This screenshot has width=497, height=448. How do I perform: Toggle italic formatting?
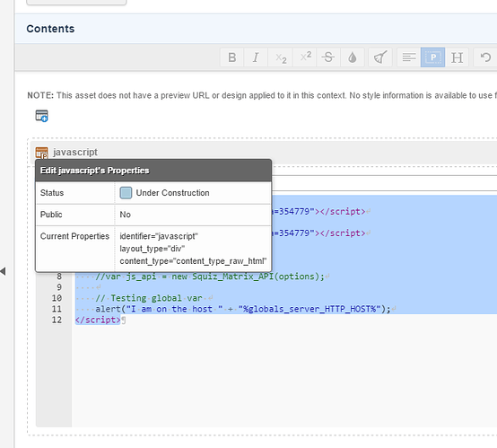pos(256,57)
